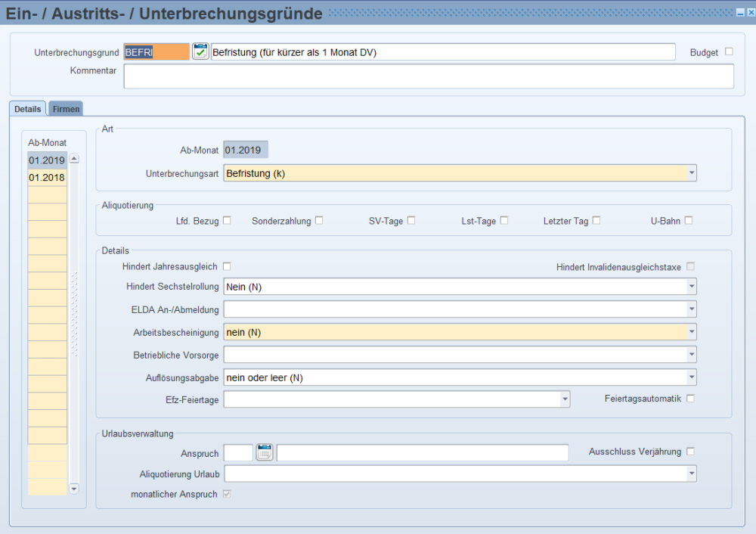Viewport: 756px width, 534px height.
Task: Click Ab-Monat list scrollbar thumb
Action: (x=74, y=315)
